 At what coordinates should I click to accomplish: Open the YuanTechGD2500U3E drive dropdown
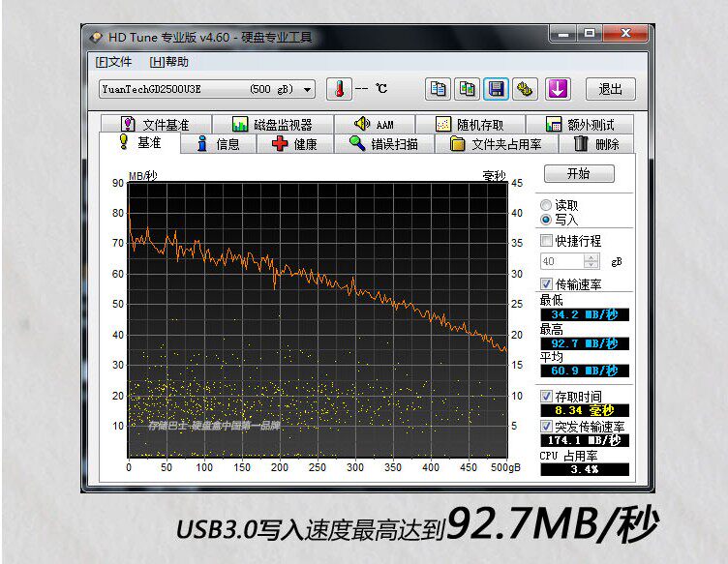308,89
